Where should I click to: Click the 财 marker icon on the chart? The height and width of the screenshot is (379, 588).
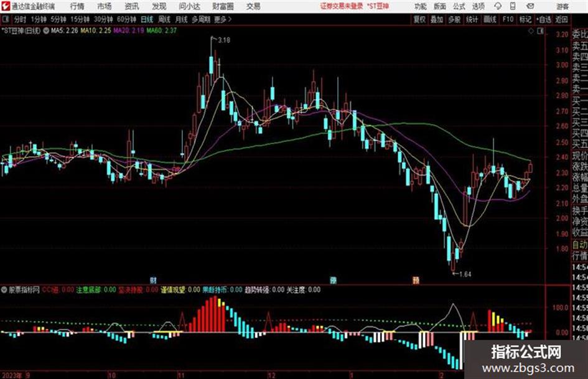point(152,280)
